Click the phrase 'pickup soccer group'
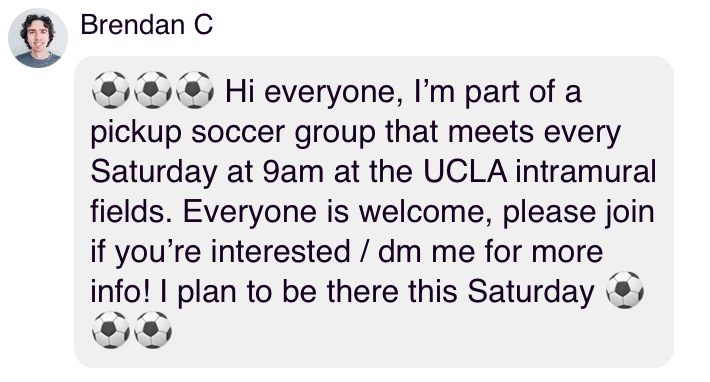 coord(233,133)
